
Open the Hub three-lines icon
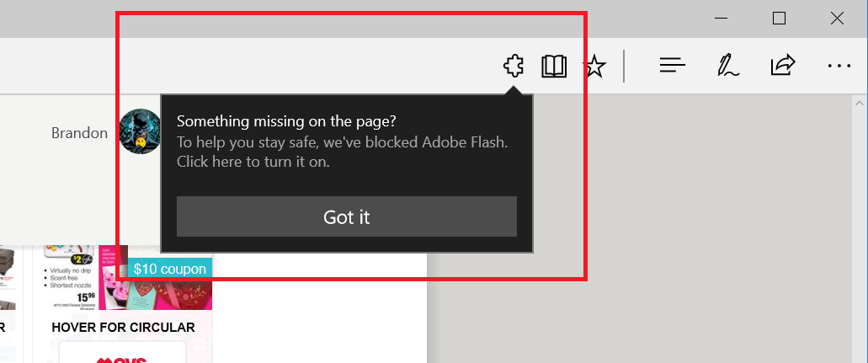coord(673,66)
